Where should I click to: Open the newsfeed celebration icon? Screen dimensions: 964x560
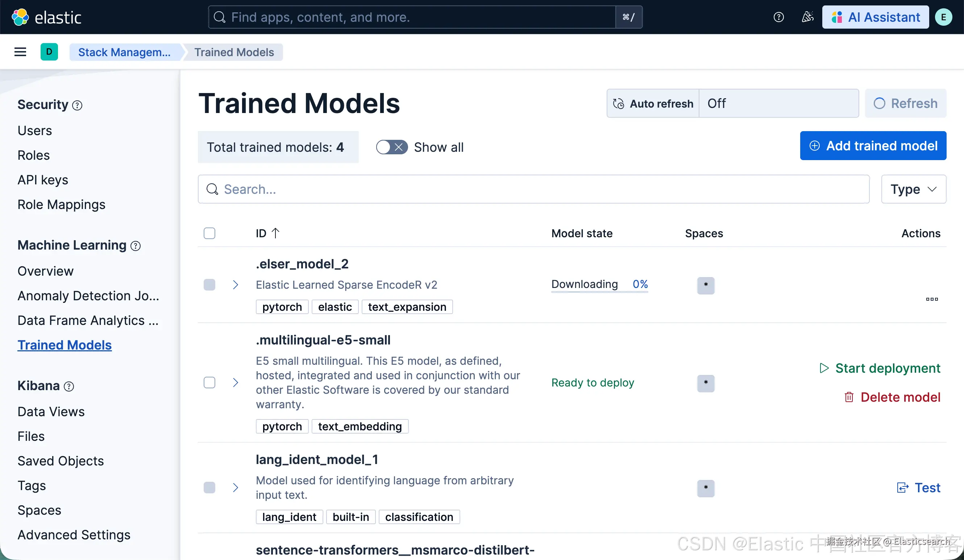807,17
